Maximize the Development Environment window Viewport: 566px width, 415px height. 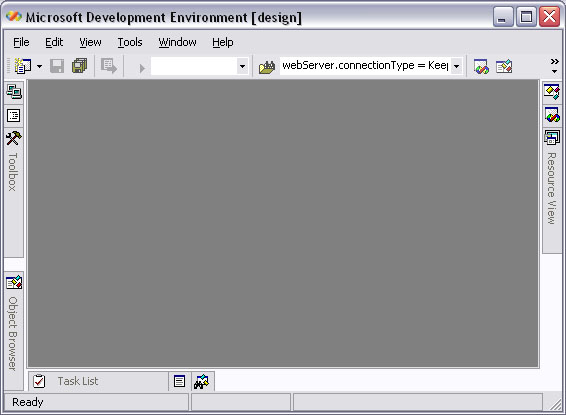pyautogui.click(x=526, y=17)
